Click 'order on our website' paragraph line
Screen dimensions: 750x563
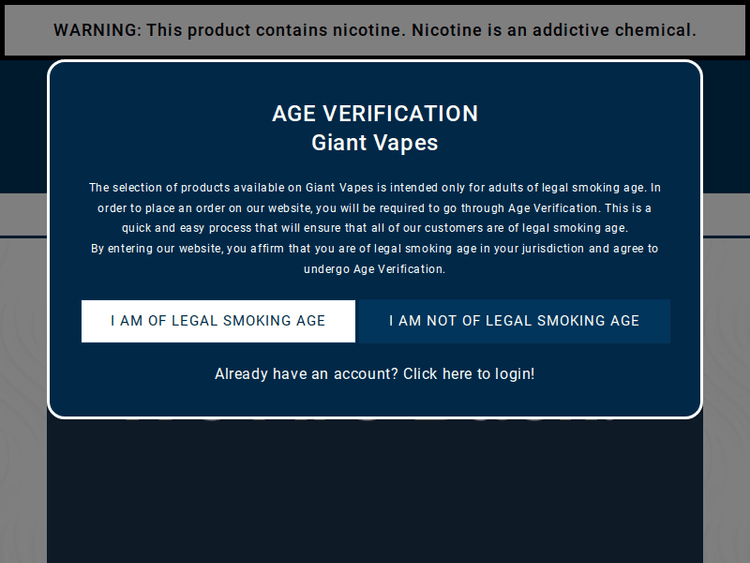point(375,208)
